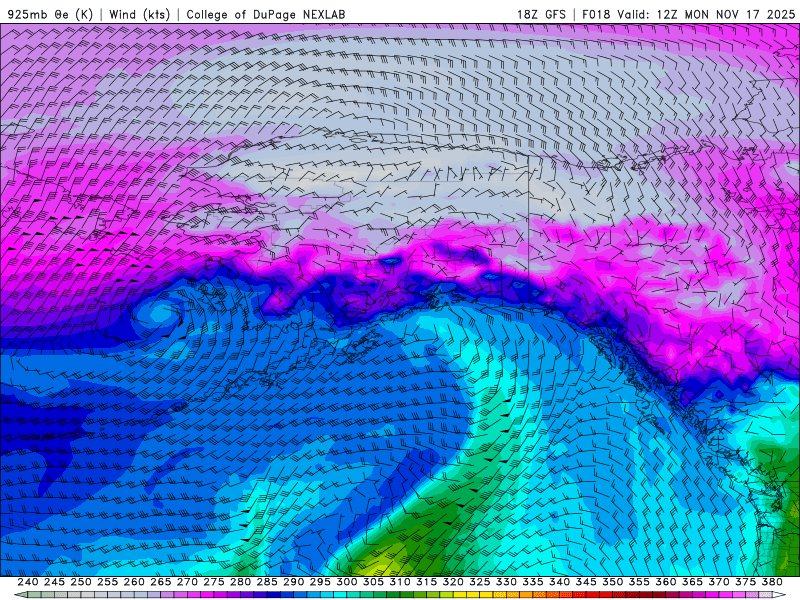Click the 280 value on the color scale
The width and height of the screenshot is (800, 600).
tap(240, 582)
